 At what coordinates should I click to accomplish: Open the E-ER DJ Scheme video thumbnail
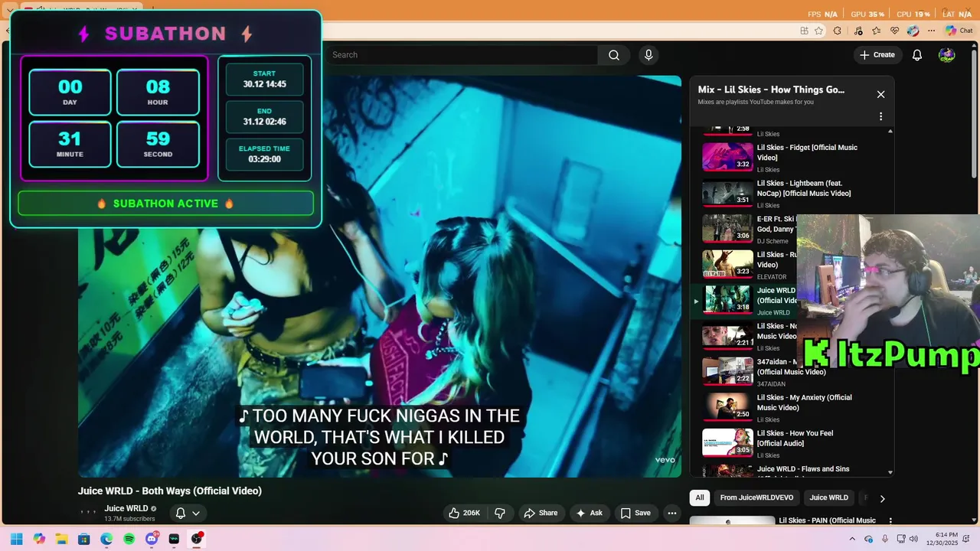pos(728,228)
